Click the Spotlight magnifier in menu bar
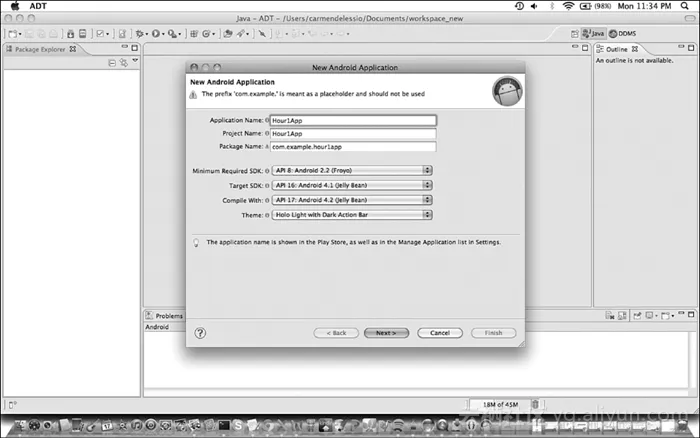 (x=685, y=6)
